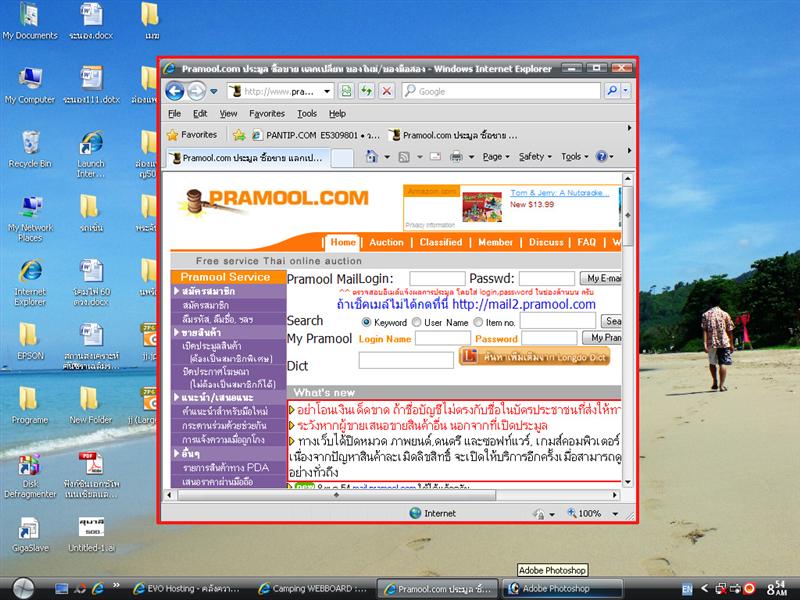800x600 pixels.
Task: Click the red Stop loading icon
Action: coord(386,91)
